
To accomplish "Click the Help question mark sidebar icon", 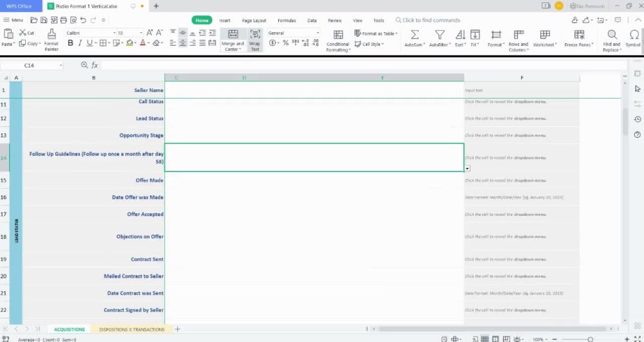I will pyautogui.click(x=637, y=135).
